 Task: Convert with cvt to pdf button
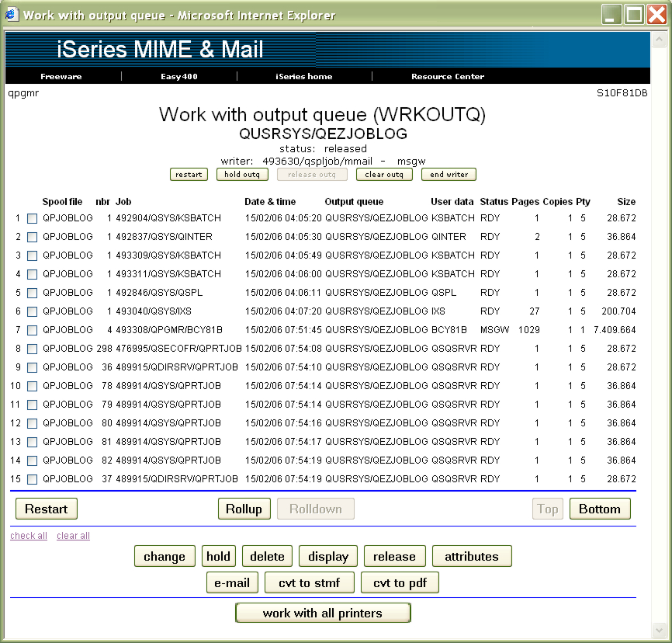400,582
